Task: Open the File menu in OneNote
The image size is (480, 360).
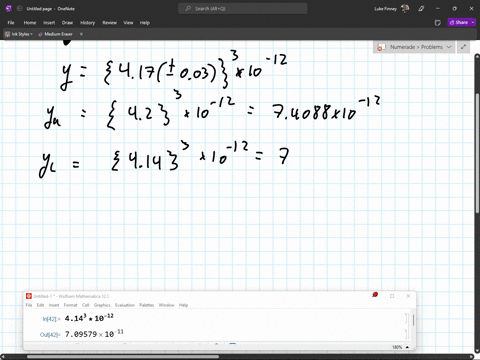Action: 11,23
